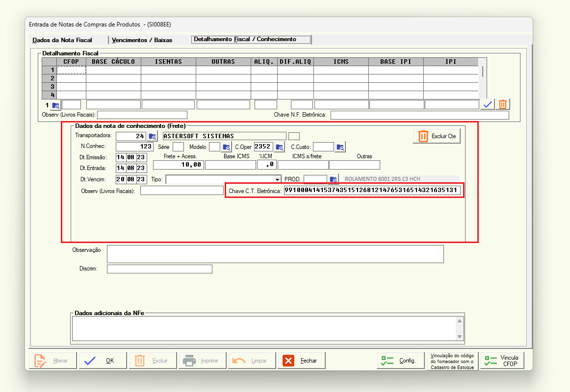Click the Chave N.F. Eletrônica field
This screenshot has width=570, height=392.
(419, 115)
